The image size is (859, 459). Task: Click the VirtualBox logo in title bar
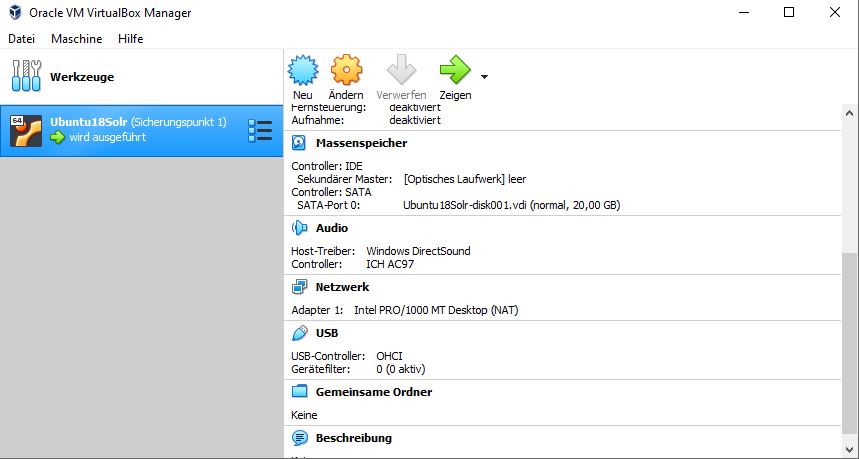coord(15,12)
